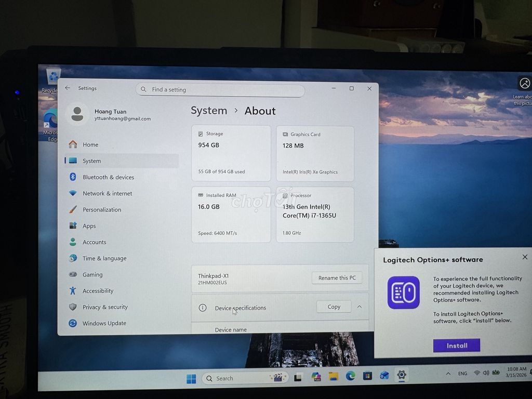Screen dimensions: 532x399
Task: Open Microsoft Edge from the taskbar
Action: (351, 376)
